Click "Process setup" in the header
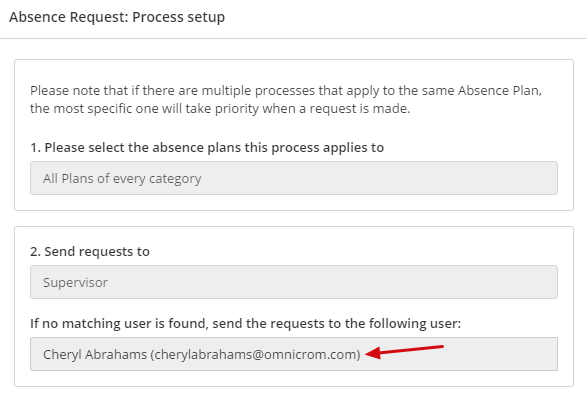586x395 pixels. 178,17
